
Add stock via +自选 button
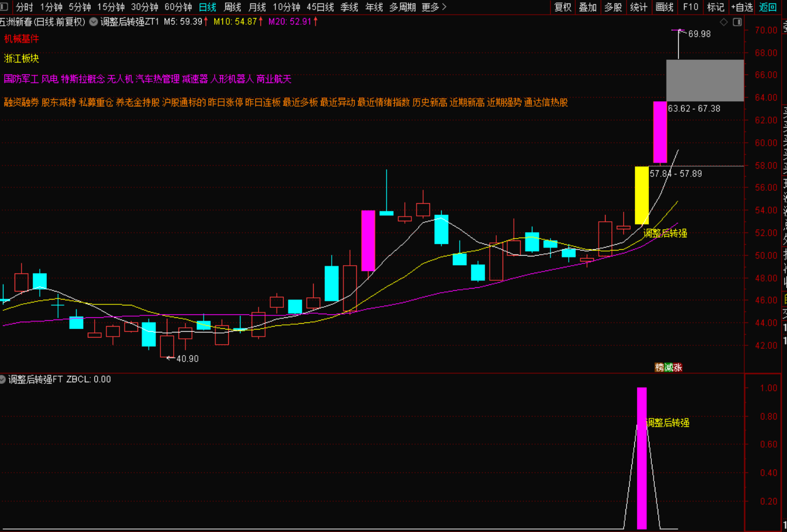pos(741,7)
